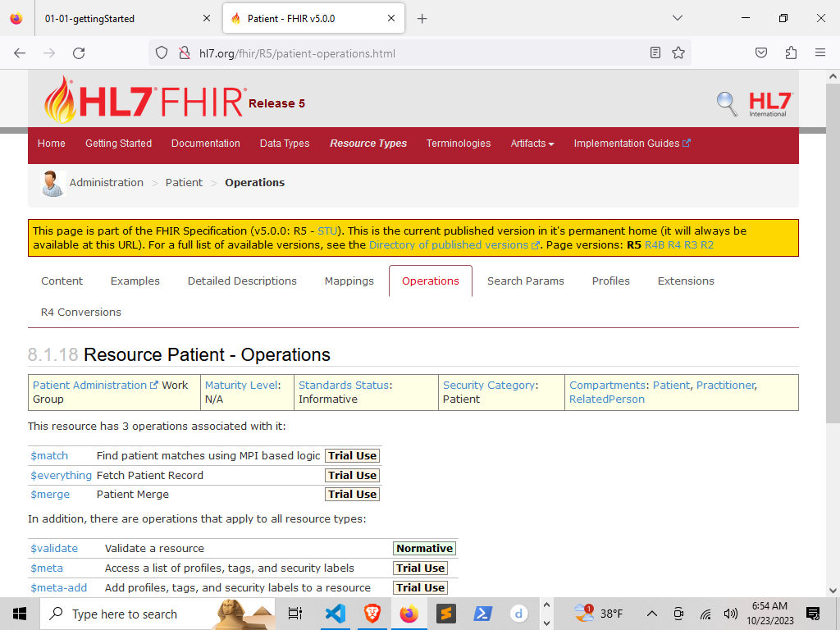Screen dimensions: 840x630
Task: Open Firefox extensions puzzle icon
Action: tap(791, 53)
